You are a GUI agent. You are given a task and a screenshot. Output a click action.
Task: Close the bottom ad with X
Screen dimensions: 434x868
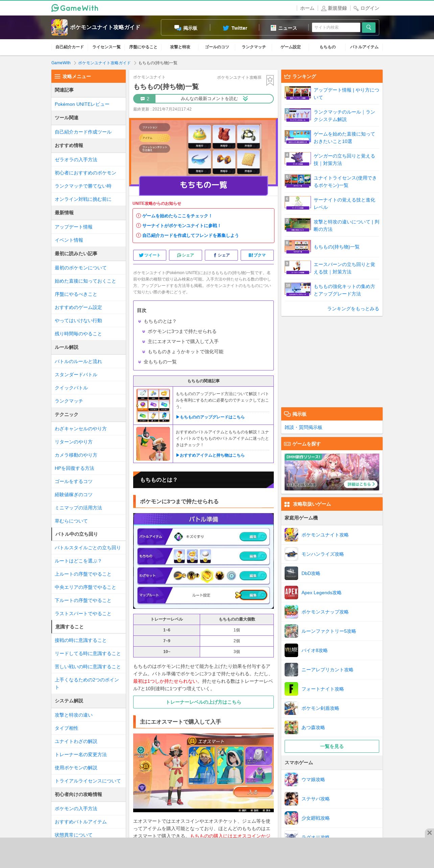tap(429, 833)
